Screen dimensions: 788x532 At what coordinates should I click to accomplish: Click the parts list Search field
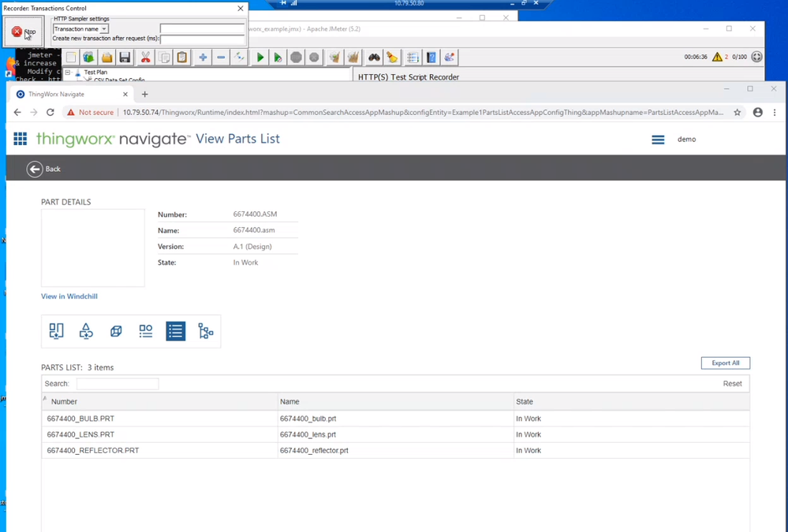[x=118, y=384]
